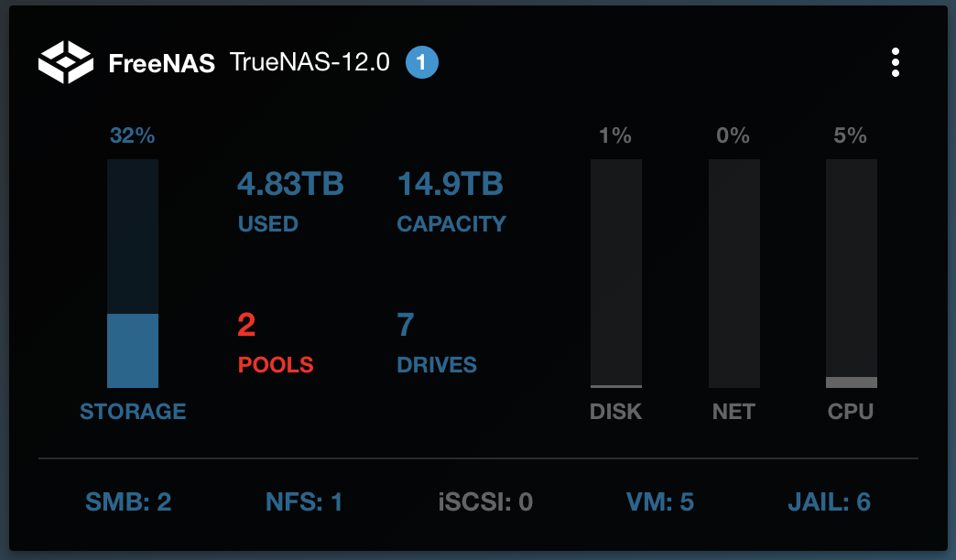This screenshot has height=560, width=956.
Task: Click the 7 DRIVES count
Action: click(437, 343)
